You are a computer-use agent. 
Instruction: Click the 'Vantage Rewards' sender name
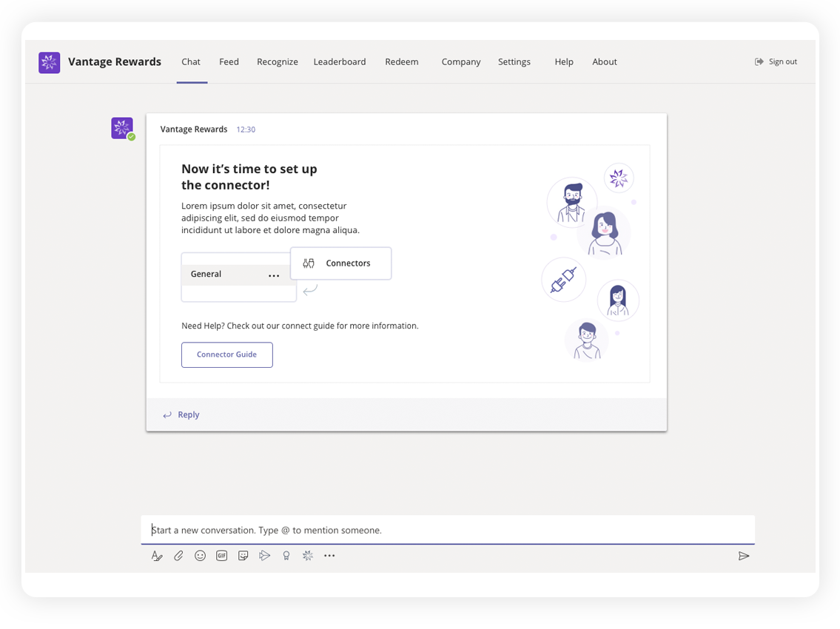pyautogui.click(x=193, y=129)
